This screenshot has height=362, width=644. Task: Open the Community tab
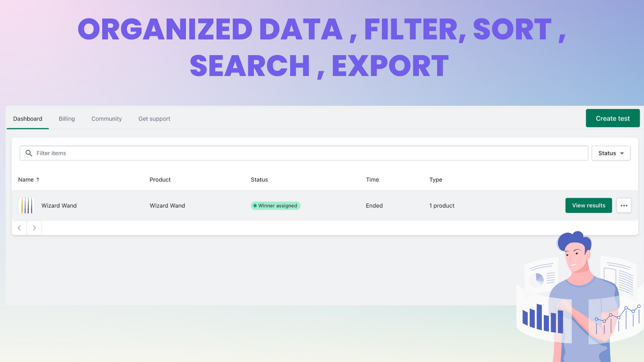point(107,119)
